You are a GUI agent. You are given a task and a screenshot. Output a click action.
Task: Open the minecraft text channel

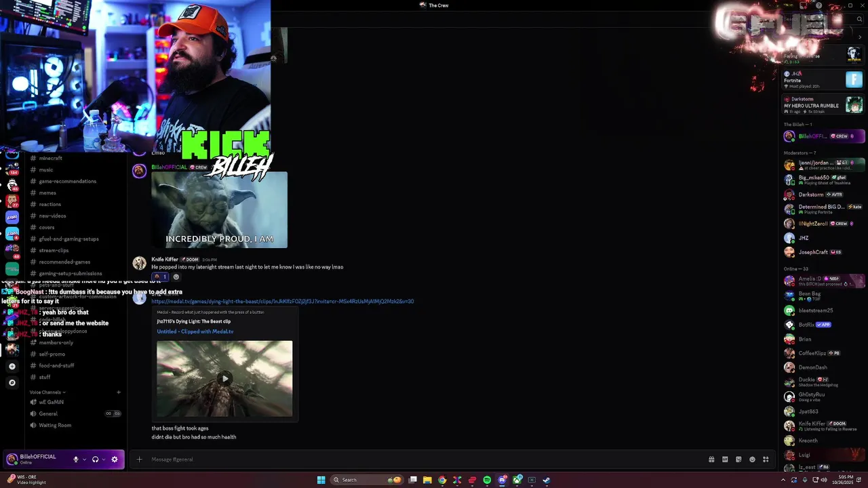[75, 158]
